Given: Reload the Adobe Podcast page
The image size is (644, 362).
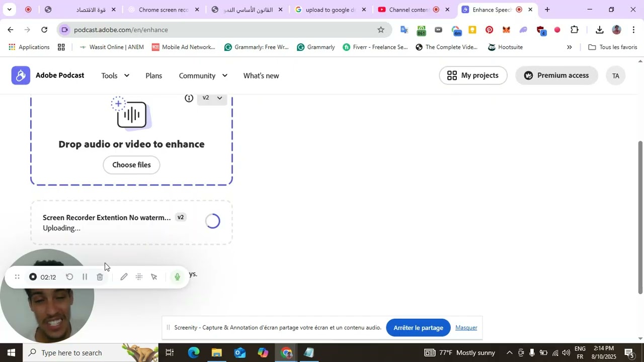Looking at the screenshot, I should click(x=44, y=30).
